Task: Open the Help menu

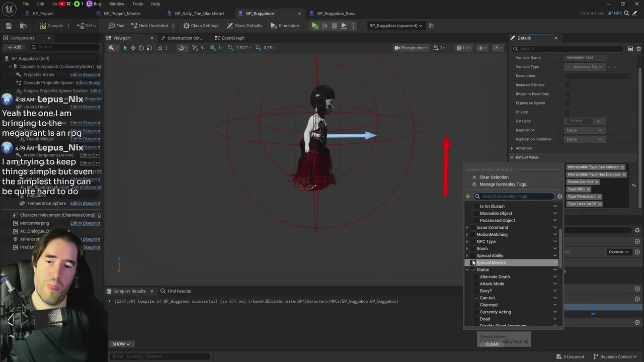Action: click(x=155, y=4)
